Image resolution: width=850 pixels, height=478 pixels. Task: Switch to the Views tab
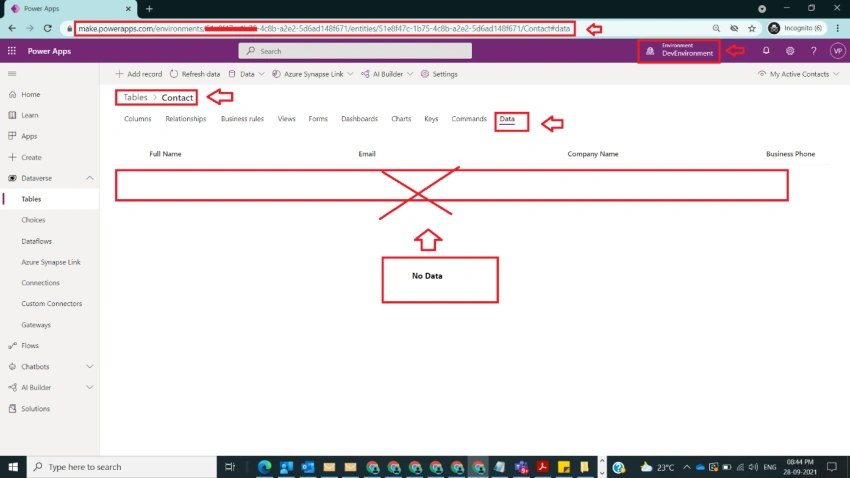[x=286, y=119]
